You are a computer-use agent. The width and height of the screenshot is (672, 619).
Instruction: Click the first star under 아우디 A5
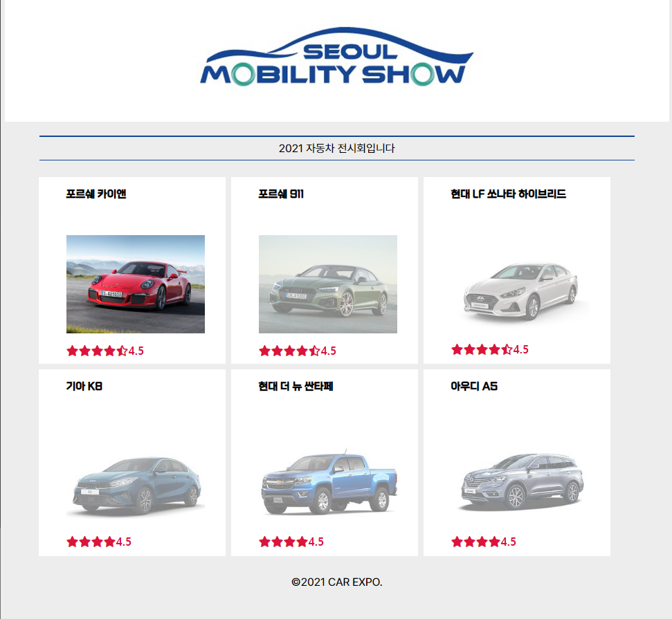pos(457,542)
